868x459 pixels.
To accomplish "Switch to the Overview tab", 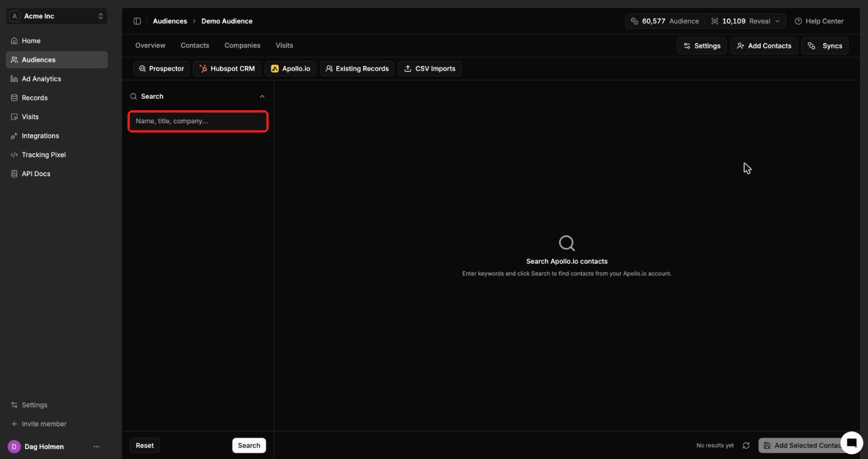I will tap(150, 45).
